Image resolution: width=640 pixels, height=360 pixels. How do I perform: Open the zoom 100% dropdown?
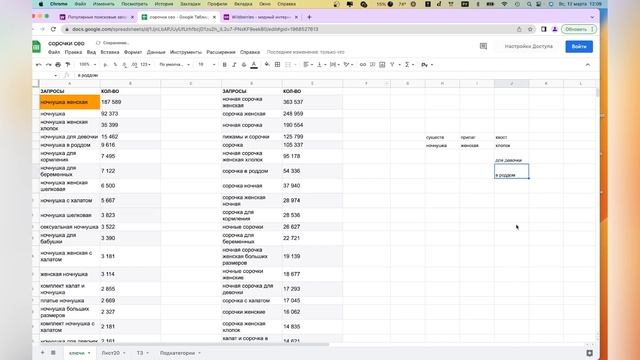coord(88,64)
